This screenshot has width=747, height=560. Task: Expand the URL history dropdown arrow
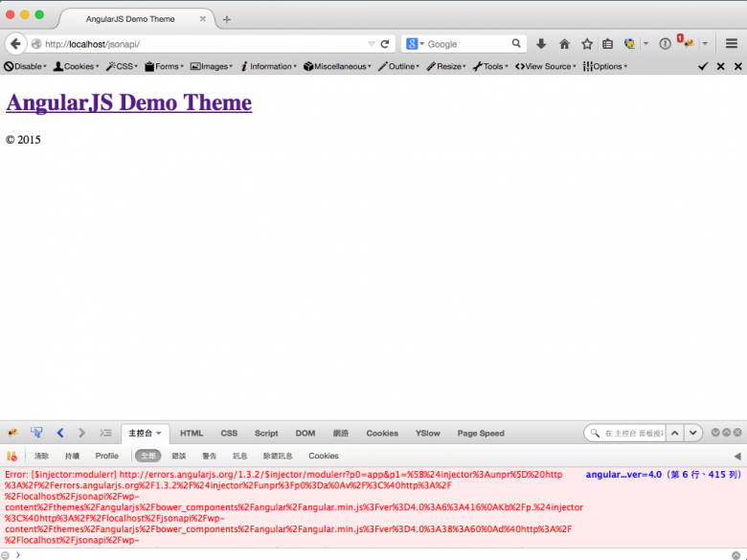pos(372,44)
